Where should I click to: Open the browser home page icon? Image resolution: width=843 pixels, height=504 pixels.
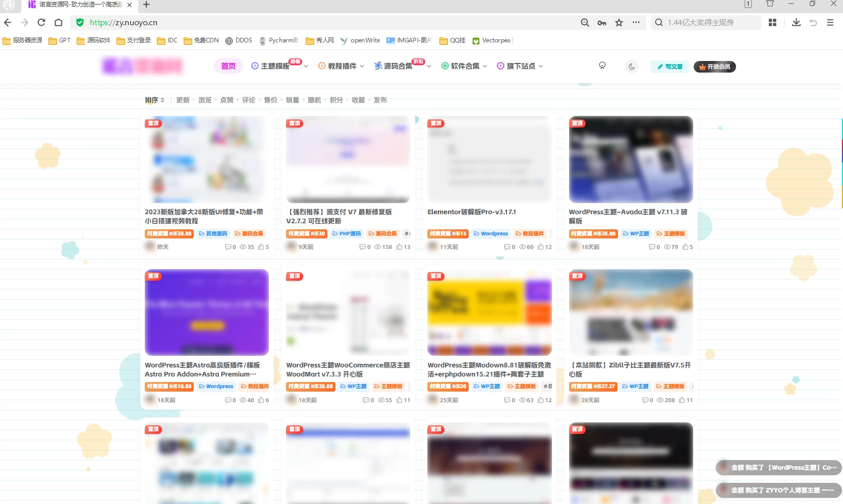point(59,23)
